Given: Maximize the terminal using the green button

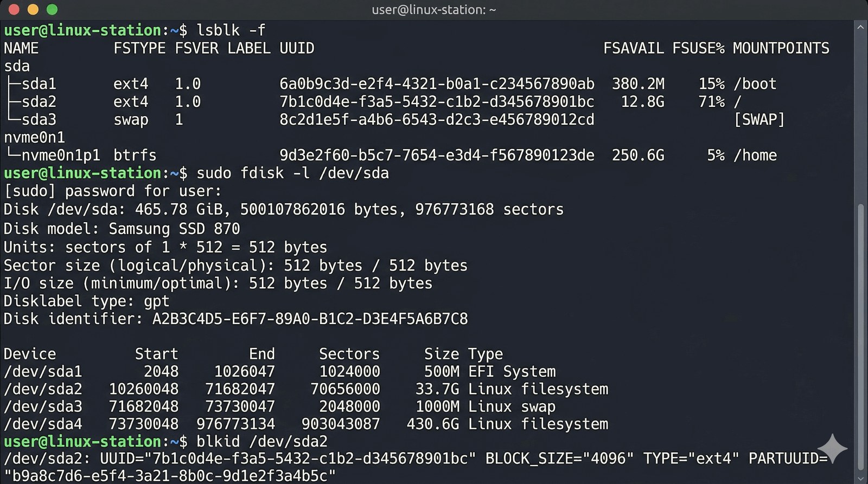Looking at the screenshot, I should tap(52, 9).
